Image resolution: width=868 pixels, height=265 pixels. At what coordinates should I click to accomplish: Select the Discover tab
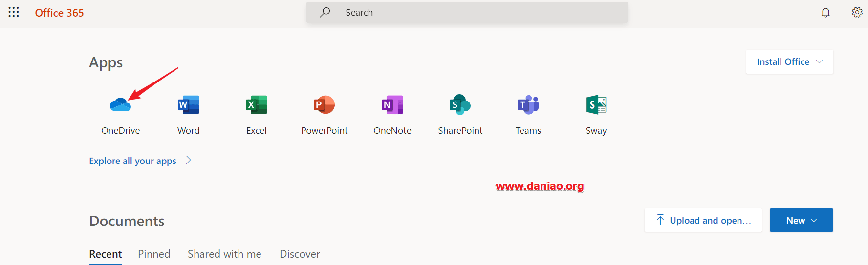[x=300, y=254]
